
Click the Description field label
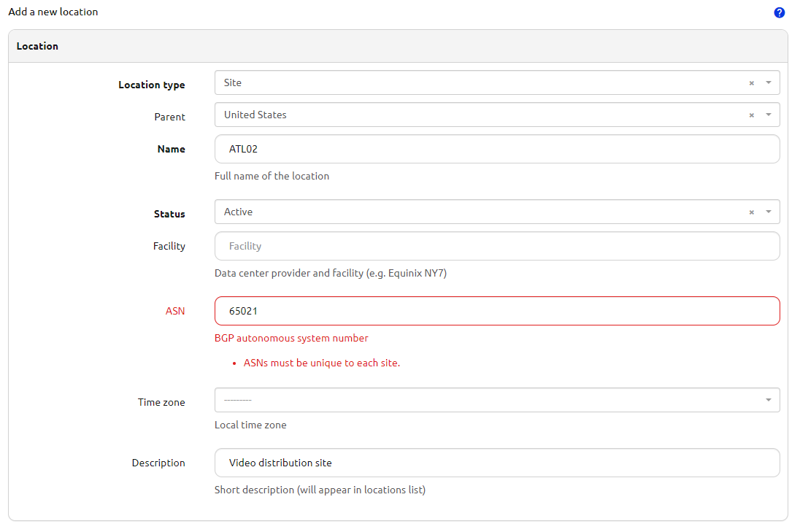(158, 463)
